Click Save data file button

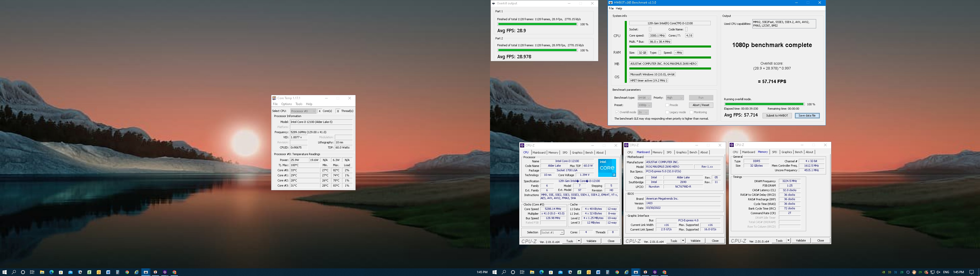tap(807, 116)
